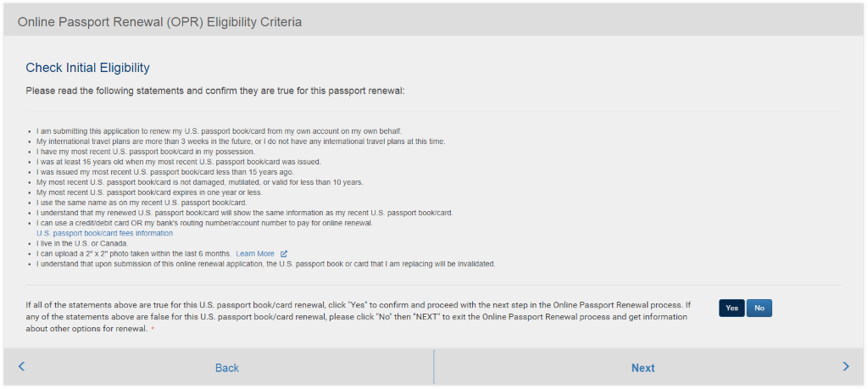This screenshot has width=868, height=389.
Task: Click the statement about credit/debit card payment
Action: click(216, 223)
